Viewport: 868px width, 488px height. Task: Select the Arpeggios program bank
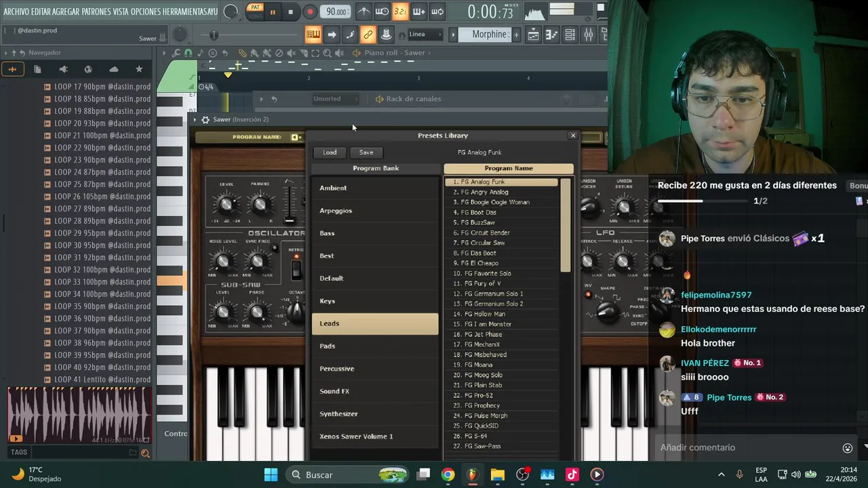[x=374, y=211]
